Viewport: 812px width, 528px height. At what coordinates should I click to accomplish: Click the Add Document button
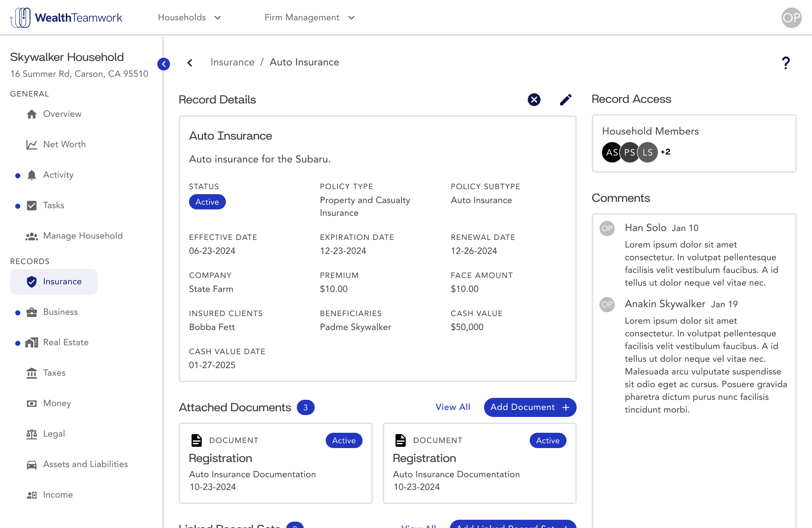pyautogui.click(x=530, y=407)
